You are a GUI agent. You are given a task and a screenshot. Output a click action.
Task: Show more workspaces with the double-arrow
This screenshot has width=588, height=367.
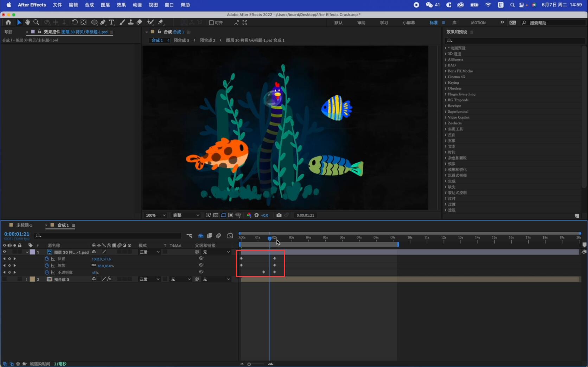[502, 23]
